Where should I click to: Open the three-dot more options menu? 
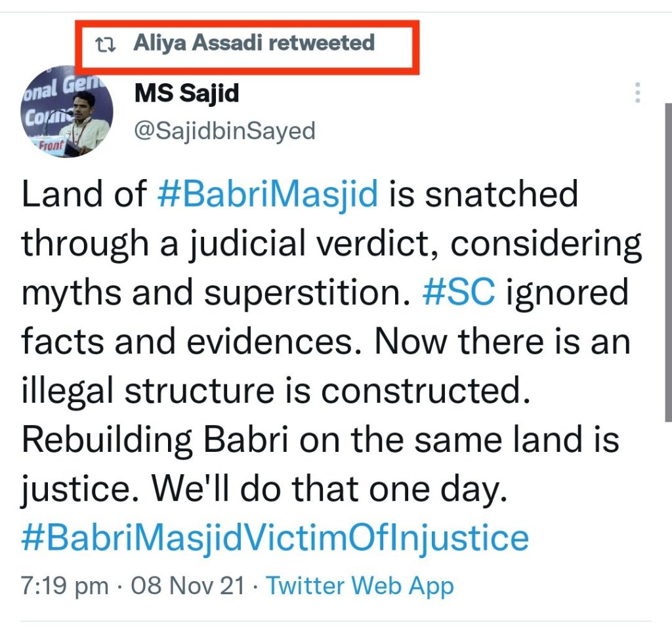pyautogui.click(x=637, y=93)
